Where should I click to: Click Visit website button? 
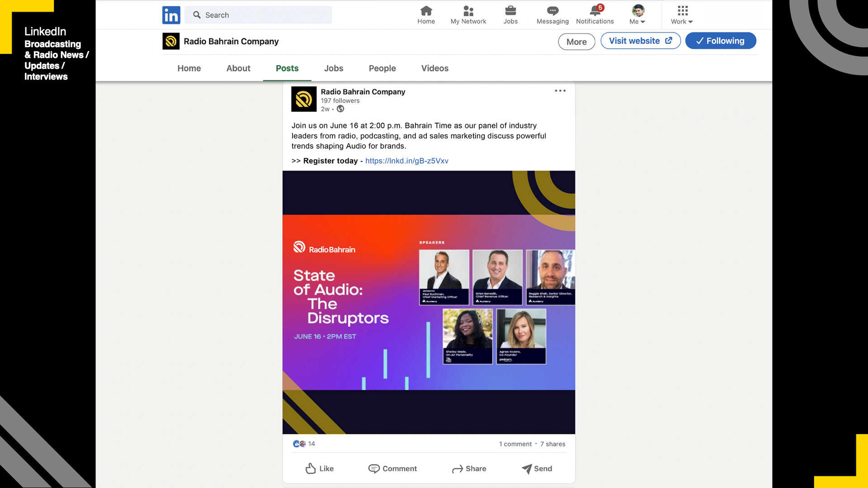[640, 41]
